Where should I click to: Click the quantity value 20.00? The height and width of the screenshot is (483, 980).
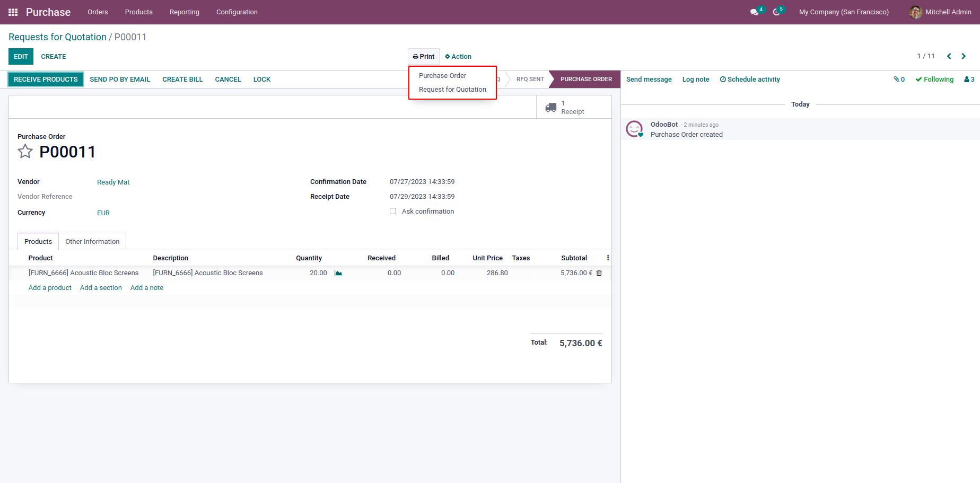click(318, 273)
